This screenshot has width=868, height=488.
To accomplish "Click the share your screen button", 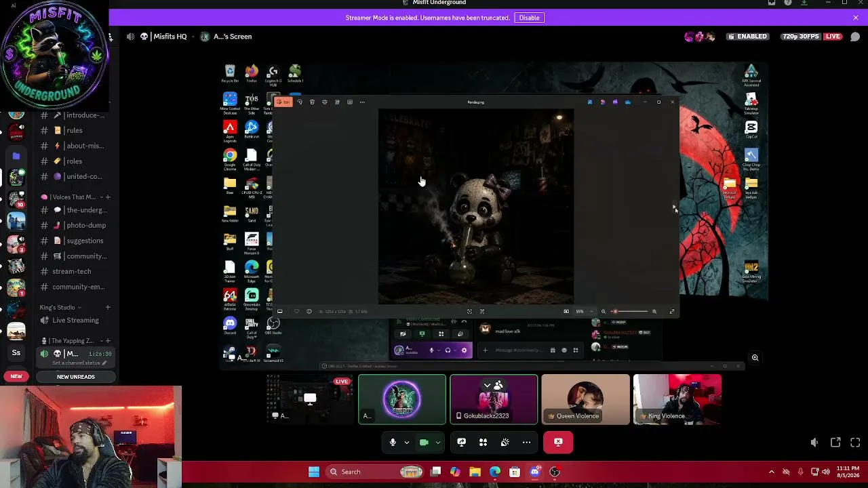I will (x=461, y=443).
